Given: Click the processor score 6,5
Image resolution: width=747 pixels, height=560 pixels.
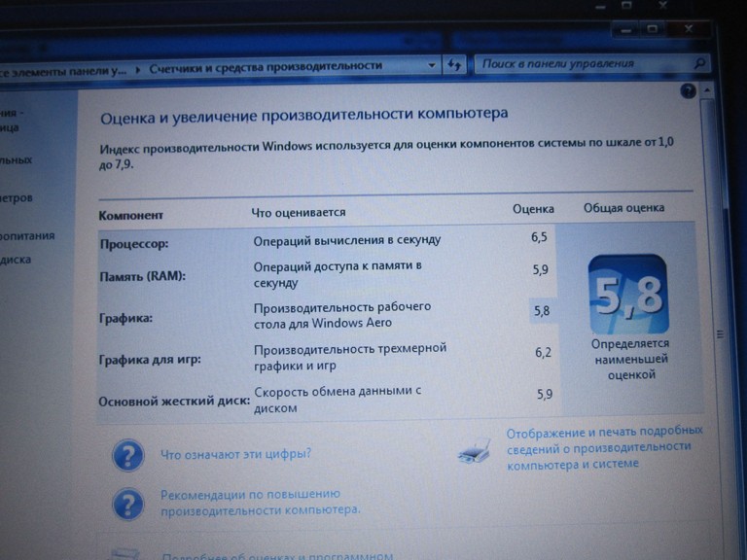Looking at the screenshot, I should tap(539, 236).
